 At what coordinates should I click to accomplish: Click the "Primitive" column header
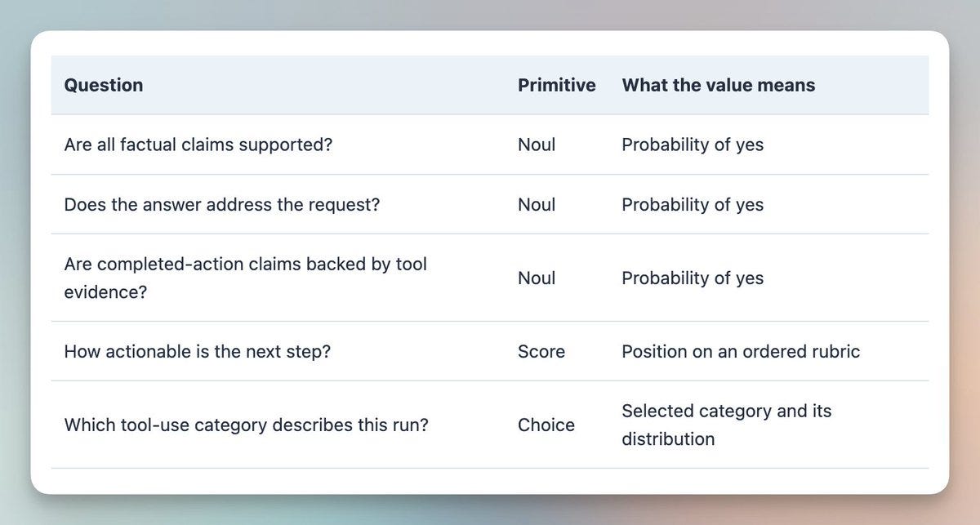coord(557,85)
